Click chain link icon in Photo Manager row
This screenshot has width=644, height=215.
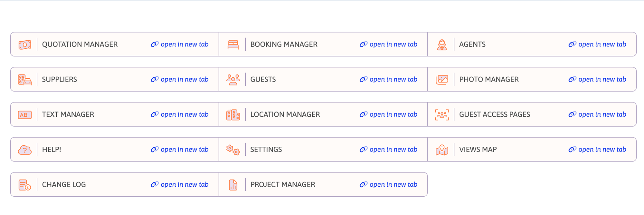[572, 79]
